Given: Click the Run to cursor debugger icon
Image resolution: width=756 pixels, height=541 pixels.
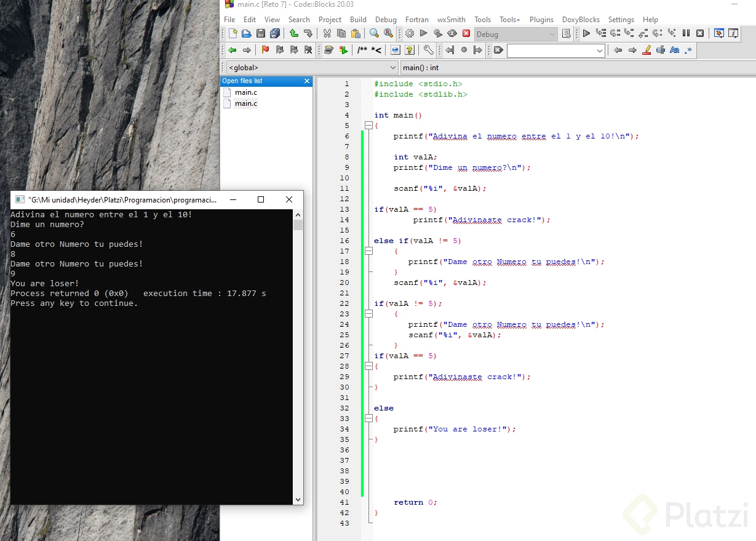Looking at the screenshot, I should (601, 33).
